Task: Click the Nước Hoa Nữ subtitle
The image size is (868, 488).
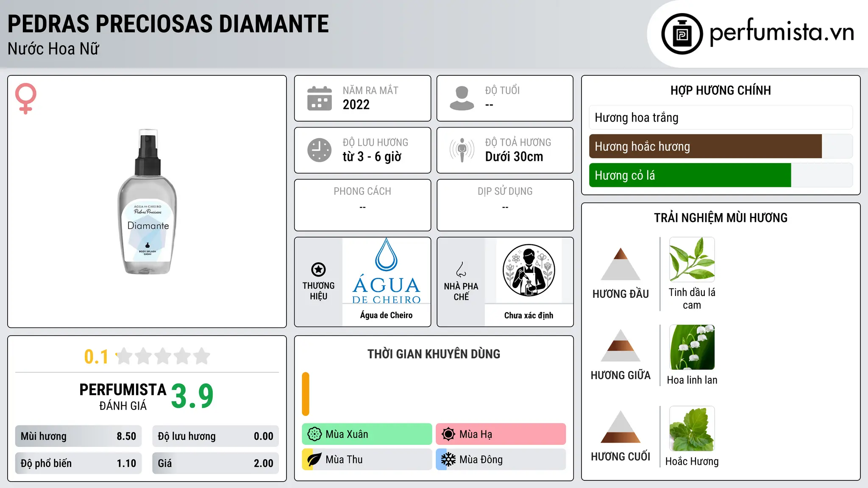Action: pyautogui.click(x=53, y=49)
